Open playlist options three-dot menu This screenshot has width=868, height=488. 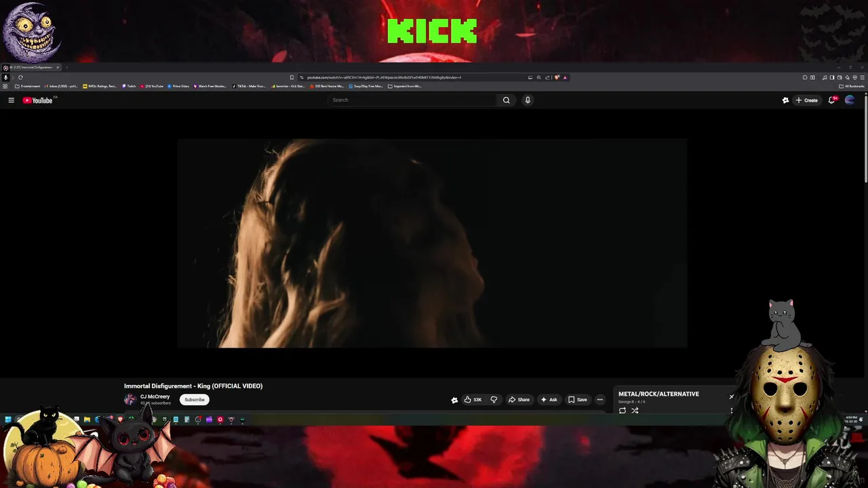732,411
